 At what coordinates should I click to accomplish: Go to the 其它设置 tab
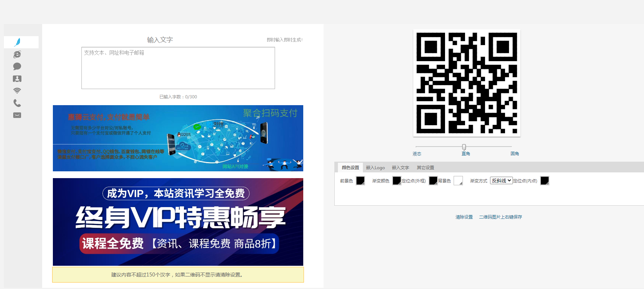pyautogui.click(x=425, y=168)
